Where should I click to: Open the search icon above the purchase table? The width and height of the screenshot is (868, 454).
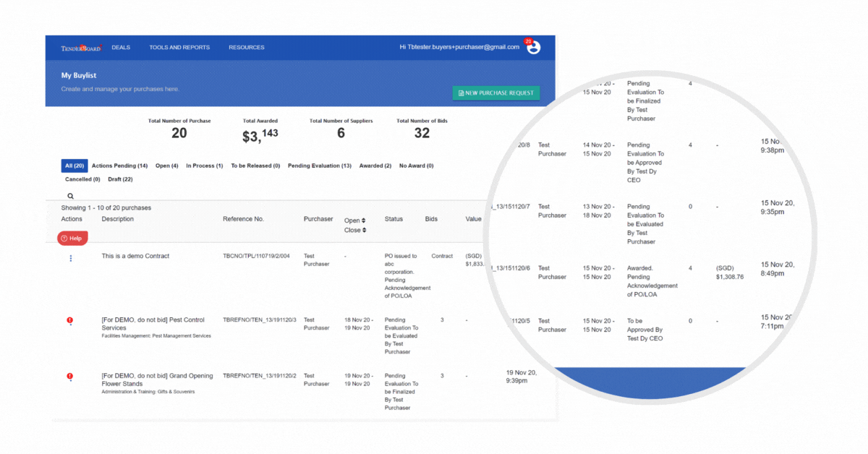click(x=70, y=195)
